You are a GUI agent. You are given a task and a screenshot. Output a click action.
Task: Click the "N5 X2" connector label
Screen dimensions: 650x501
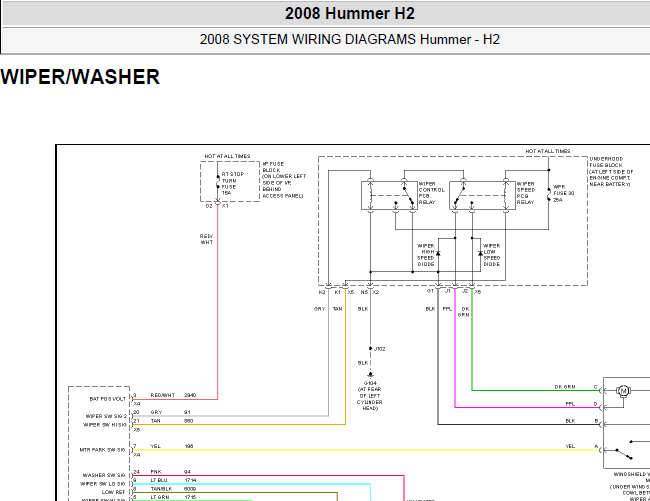pos(370,293)
